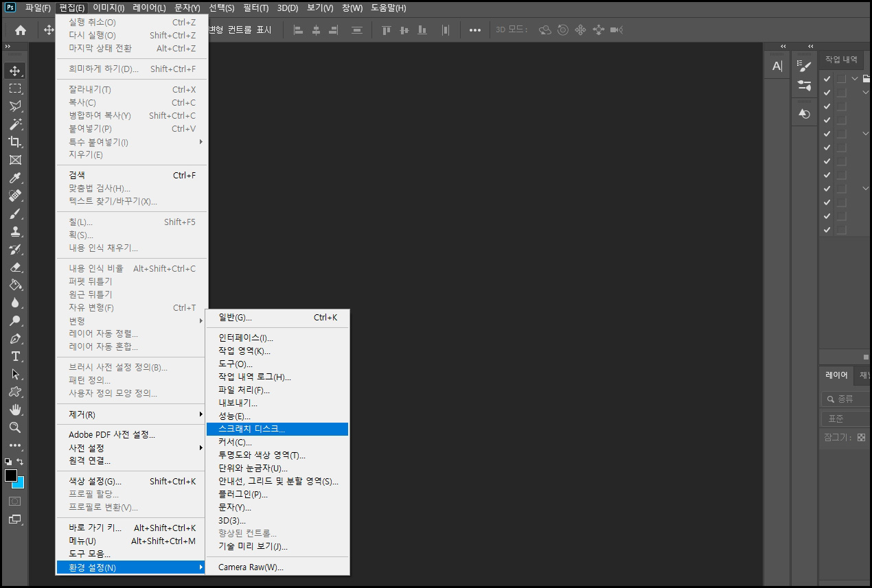
Task: Open 성능(E)... preferences
Action: pyautogui.click(x=277, y=416)
